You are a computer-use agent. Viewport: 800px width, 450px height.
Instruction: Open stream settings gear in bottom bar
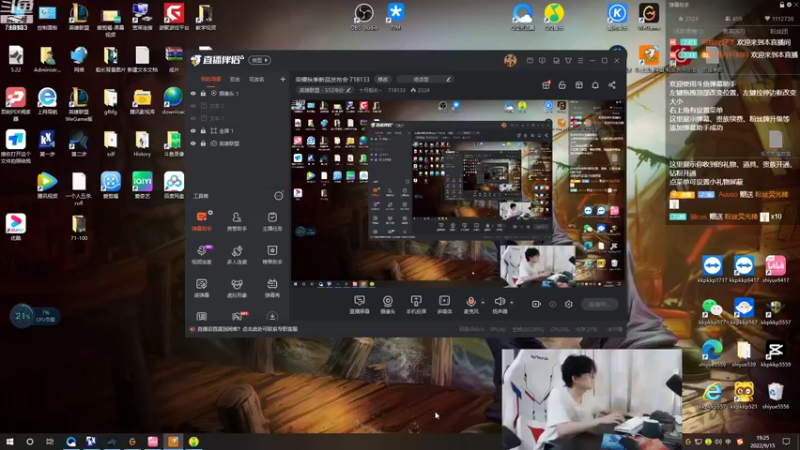568,304
